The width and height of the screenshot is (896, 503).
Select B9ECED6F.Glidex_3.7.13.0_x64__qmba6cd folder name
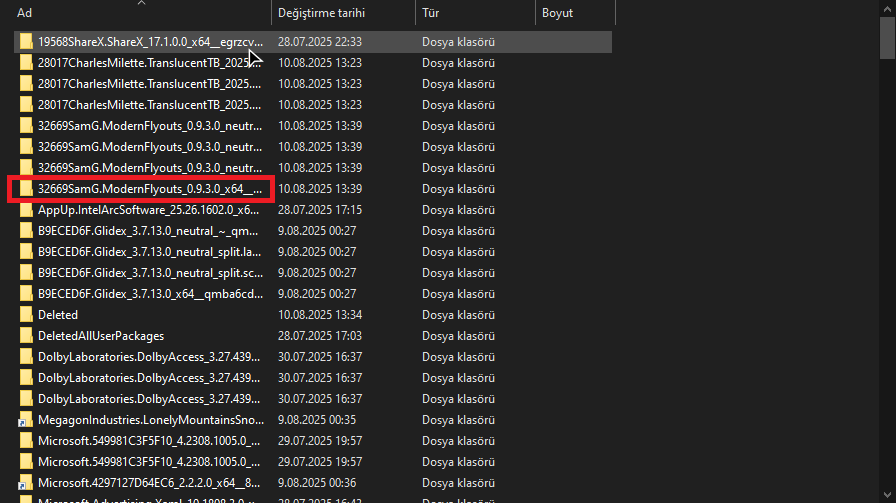150,294
